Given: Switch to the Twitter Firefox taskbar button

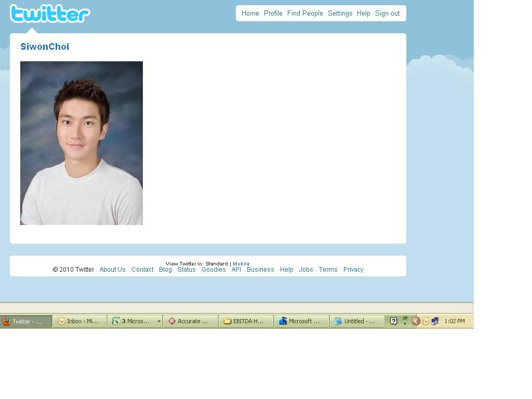Looking at the screenshot, I should coord(26,321).
